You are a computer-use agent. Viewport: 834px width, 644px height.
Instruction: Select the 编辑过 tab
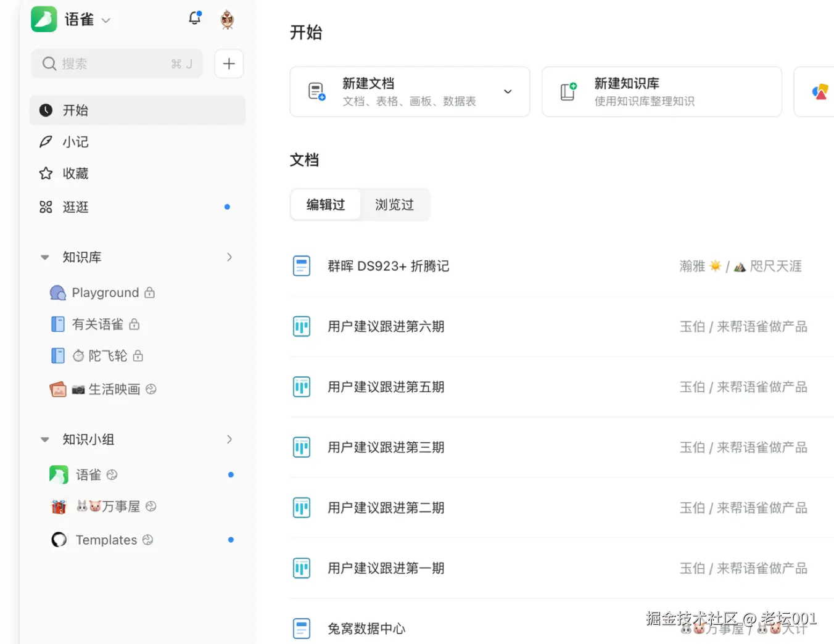[x=325, y=204]
